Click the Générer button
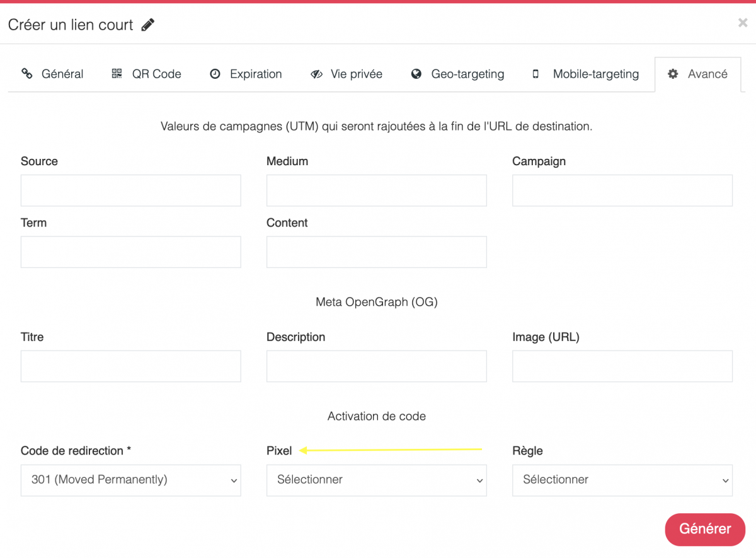 pyautogui.click(x=705, y=529)
